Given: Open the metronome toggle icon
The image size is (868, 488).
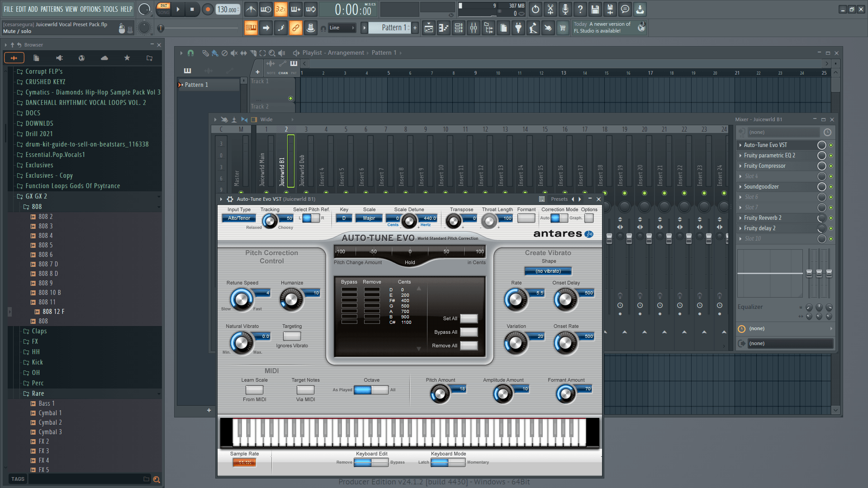Looking at the screenshot, I should (251, 9).
